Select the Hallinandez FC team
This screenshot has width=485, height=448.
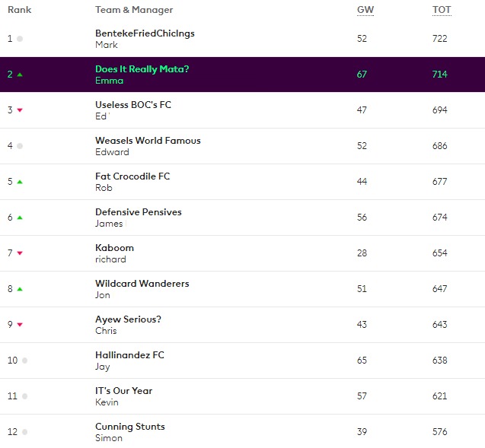129,355
